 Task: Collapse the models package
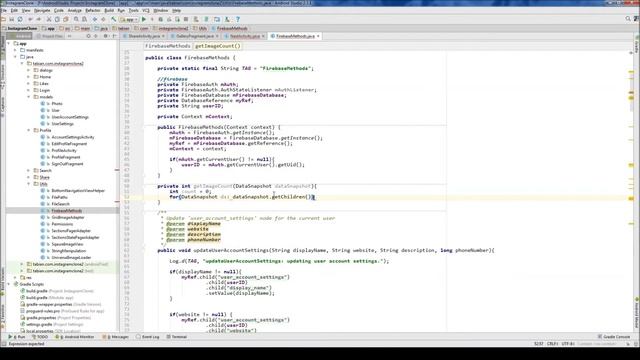[x=29, y=97]
